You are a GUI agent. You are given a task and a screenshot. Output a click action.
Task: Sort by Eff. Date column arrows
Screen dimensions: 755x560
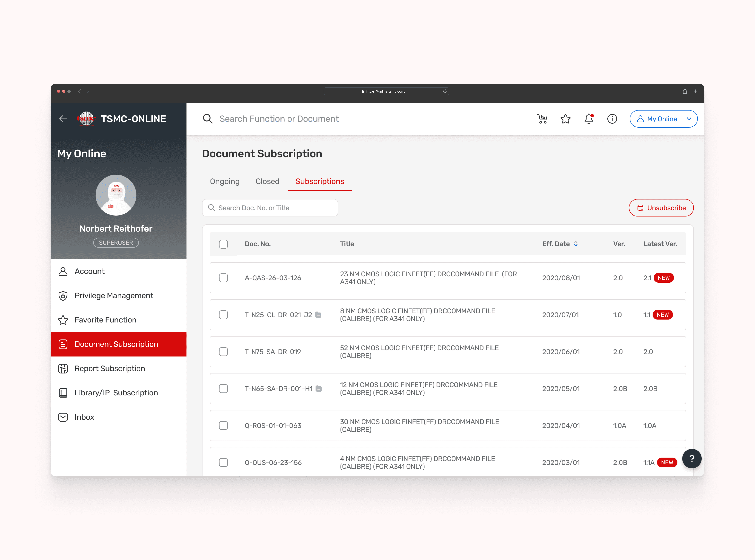[x=576, y=244]
